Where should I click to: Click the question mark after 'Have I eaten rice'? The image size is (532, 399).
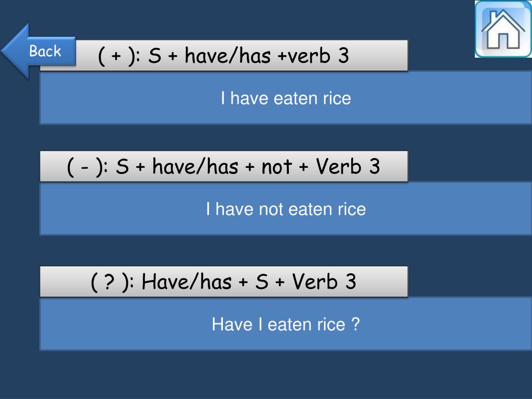pos(355,324)
